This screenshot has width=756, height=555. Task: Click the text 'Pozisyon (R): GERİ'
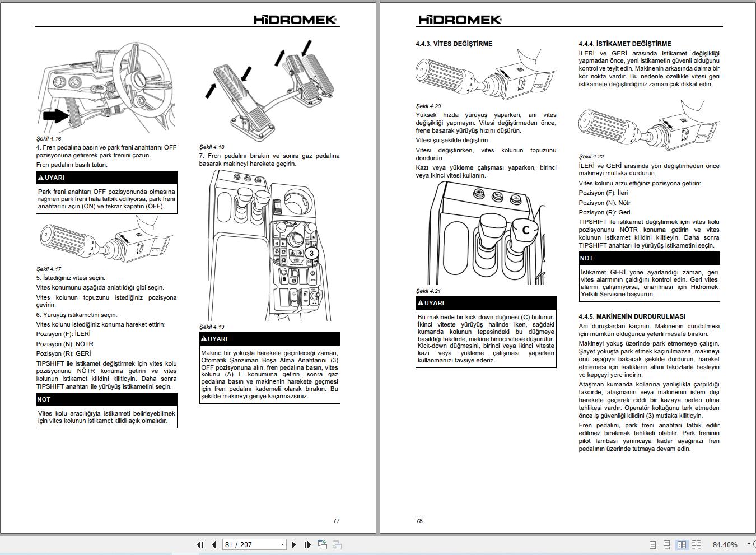click(x=63, y=353)
